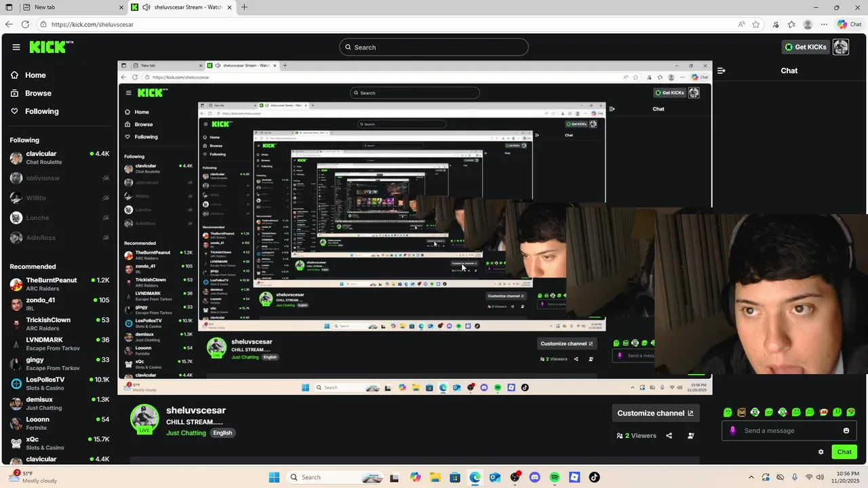Expand hidden system tray icons chevron
Image resolution: width=868 pixels, height=488 pixels.
click(x=751, y=477)
